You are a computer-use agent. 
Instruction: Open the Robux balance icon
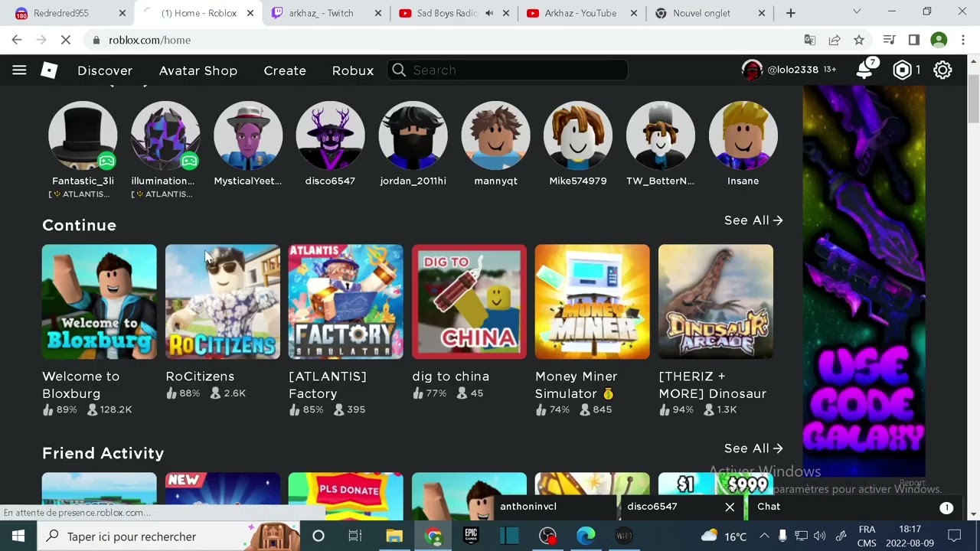(x=903, y=70)
